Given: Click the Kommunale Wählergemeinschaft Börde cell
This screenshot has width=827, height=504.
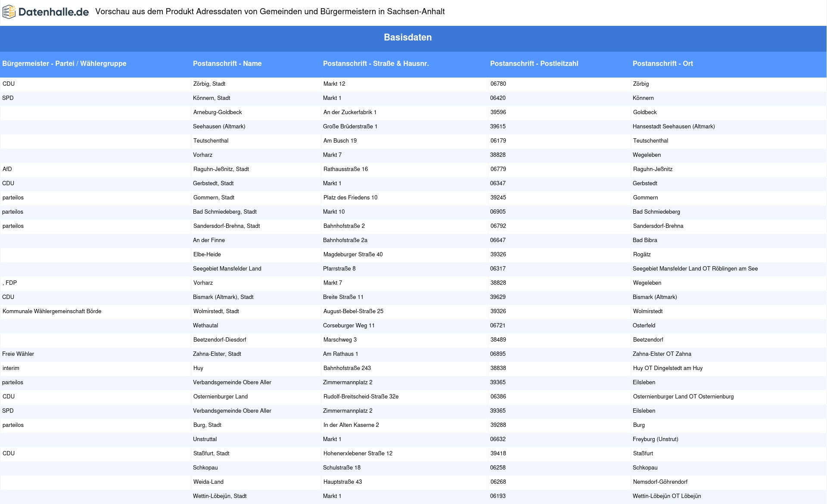Looking at the screenshot, I should (52, 311).
